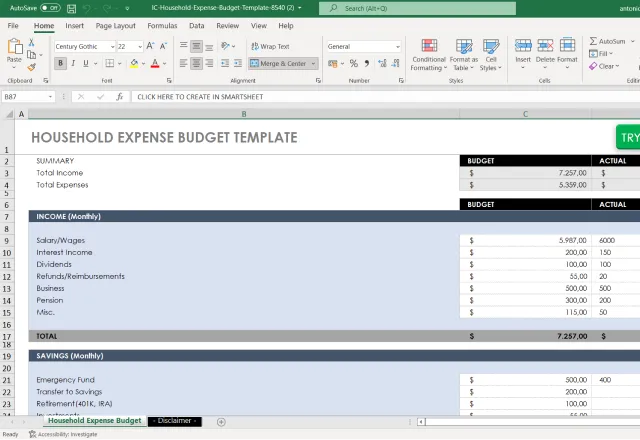Switch to the Data tab

(x=197, y=26)
